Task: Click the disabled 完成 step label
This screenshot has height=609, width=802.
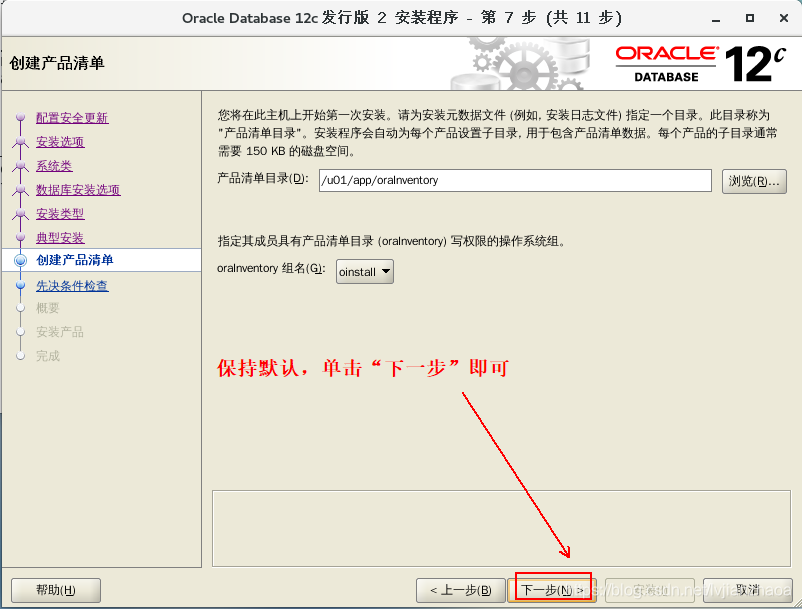Action: pos(48,356)
